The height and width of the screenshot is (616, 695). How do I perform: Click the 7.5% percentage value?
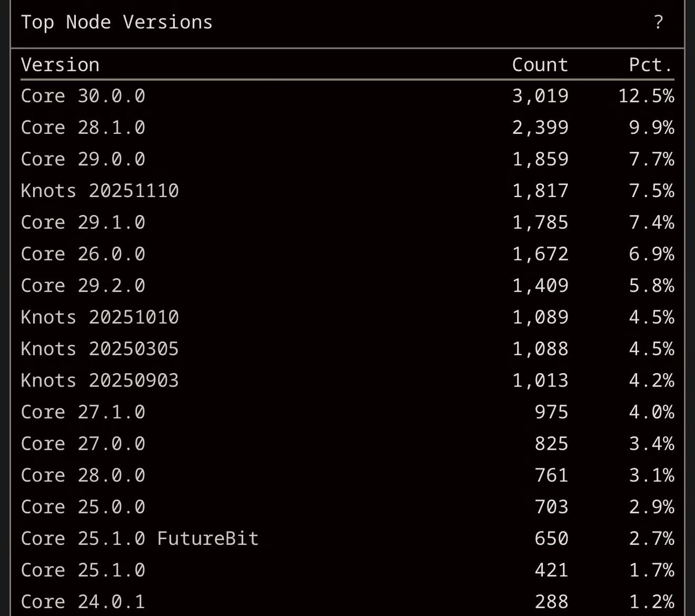pos(652,191)
